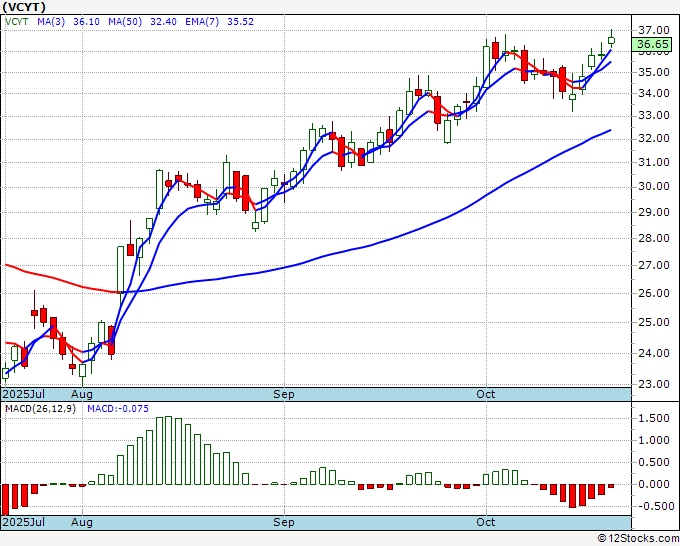
Task: Click the 27.00 price axis label
Action: [654, 265]
